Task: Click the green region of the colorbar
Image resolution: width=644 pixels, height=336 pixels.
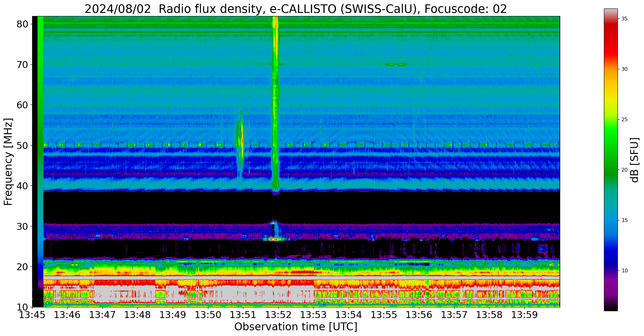Action: (x=611, y=151)
